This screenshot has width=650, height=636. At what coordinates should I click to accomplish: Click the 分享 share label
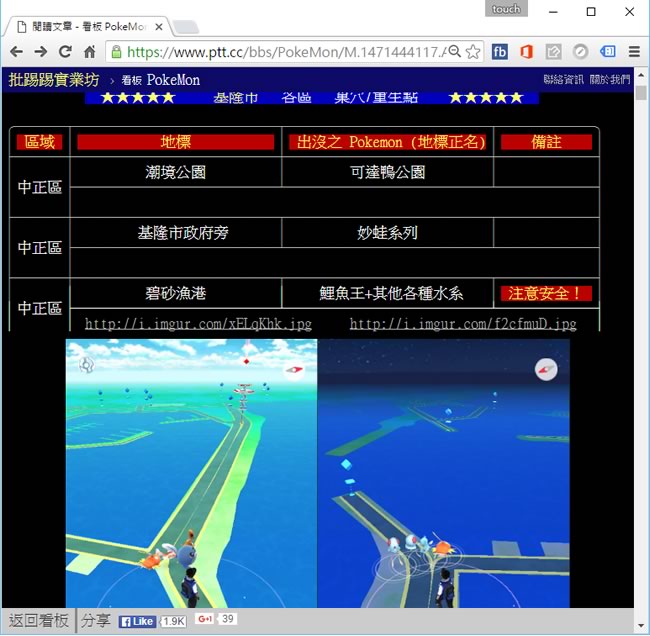pos(96,620)
